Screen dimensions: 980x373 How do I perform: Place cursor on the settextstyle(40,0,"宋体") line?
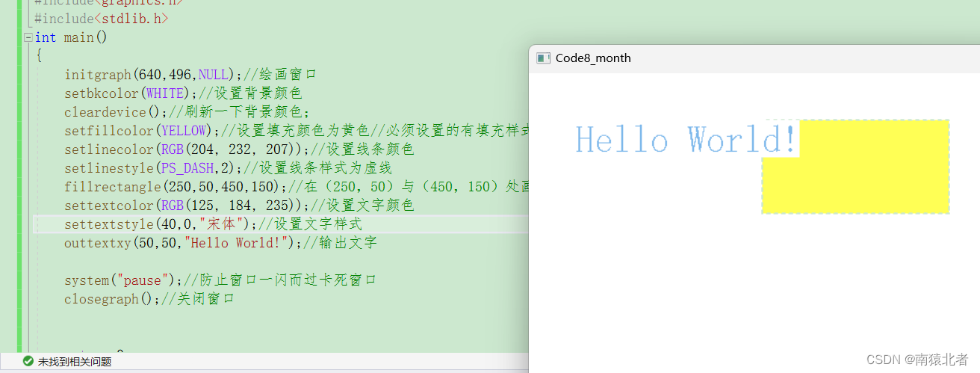click(x=213, y=224)
